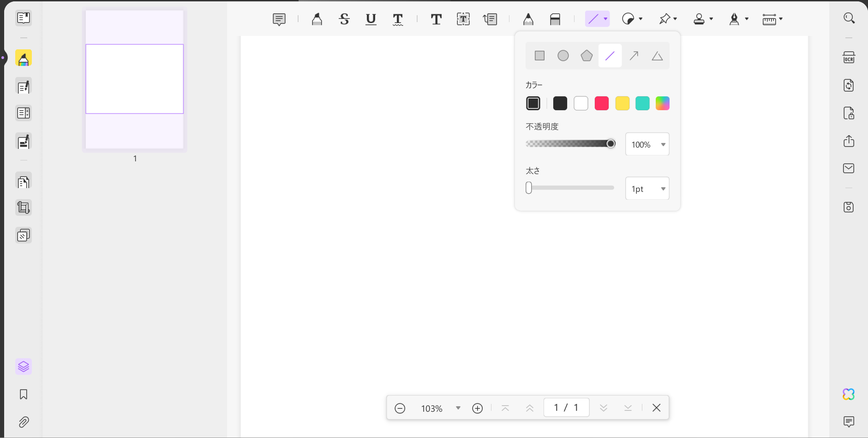Choose the circle shape option
Screen dimensions: 868x438
(563, 56)
